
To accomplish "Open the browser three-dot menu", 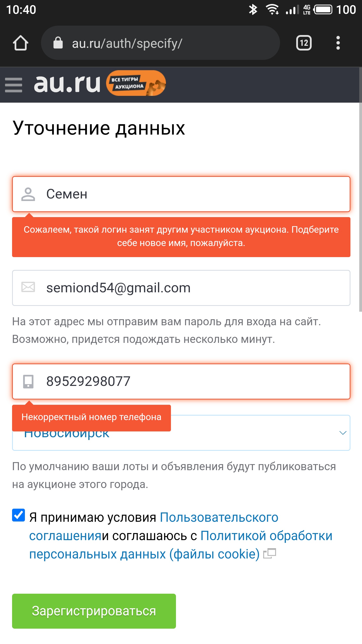I will 338,43.
